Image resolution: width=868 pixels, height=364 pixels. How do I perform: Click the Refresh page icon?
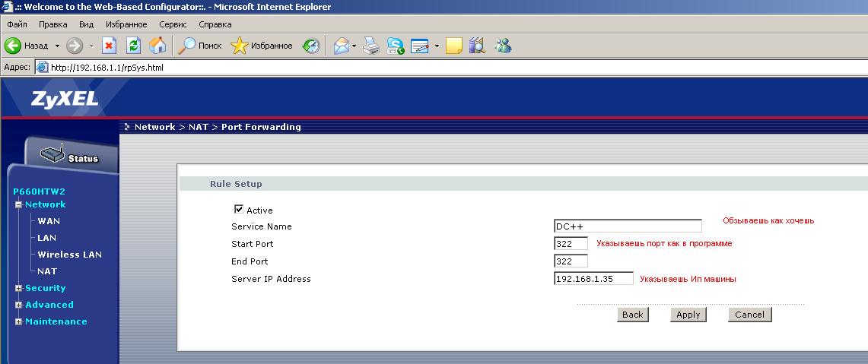click(x=133, y=46)
